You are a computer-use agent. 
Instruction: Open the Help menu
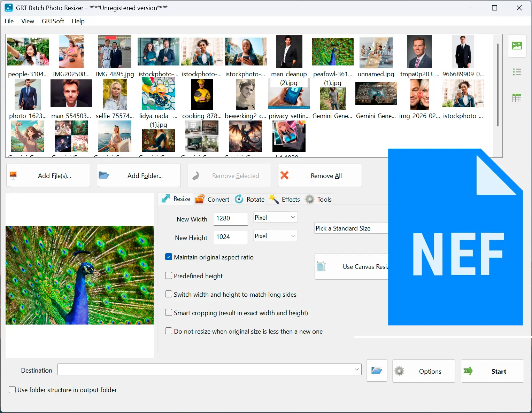pos(78,21)
